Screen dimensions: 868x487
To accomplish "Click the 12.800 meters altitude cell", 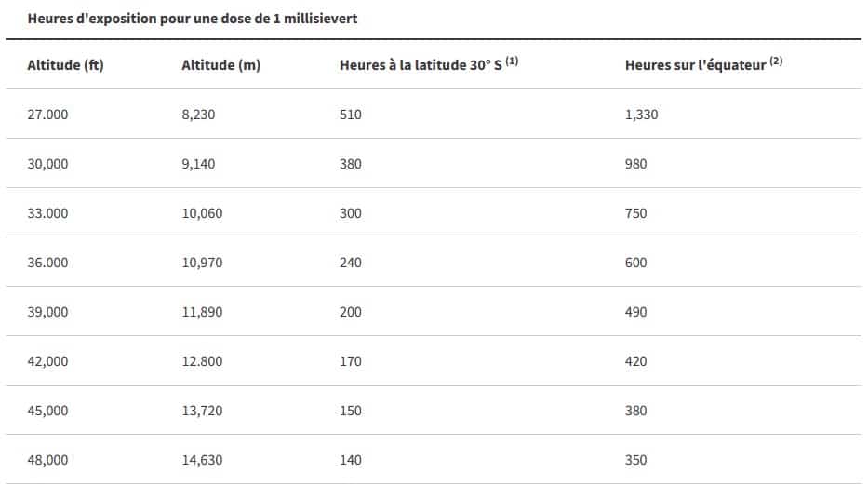I will [x=202, y=361].
